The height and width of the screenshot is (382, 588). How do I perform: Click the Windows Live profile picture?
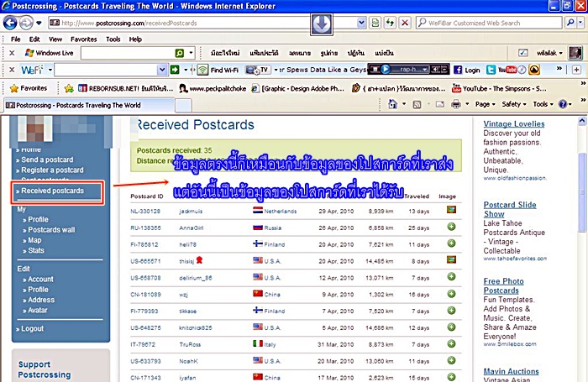pos(575,53)
